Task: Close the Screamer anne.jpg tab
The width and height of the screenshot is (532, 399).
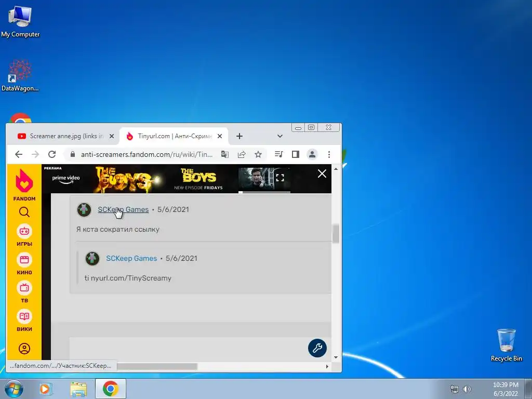Action: [x=111, y=136]
